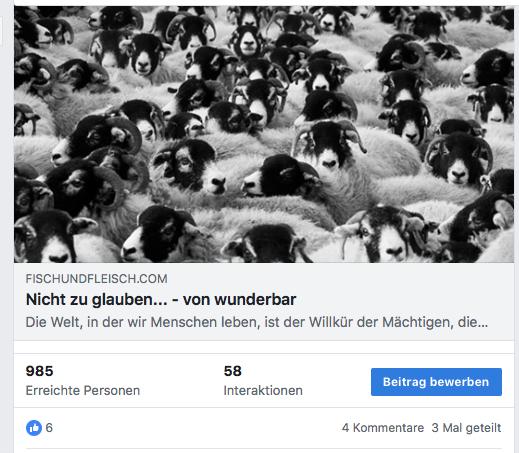Viewport: 519px width, 453px height.
Task: Click the white strip above the sheep photo
Action: tap(264, 3)
